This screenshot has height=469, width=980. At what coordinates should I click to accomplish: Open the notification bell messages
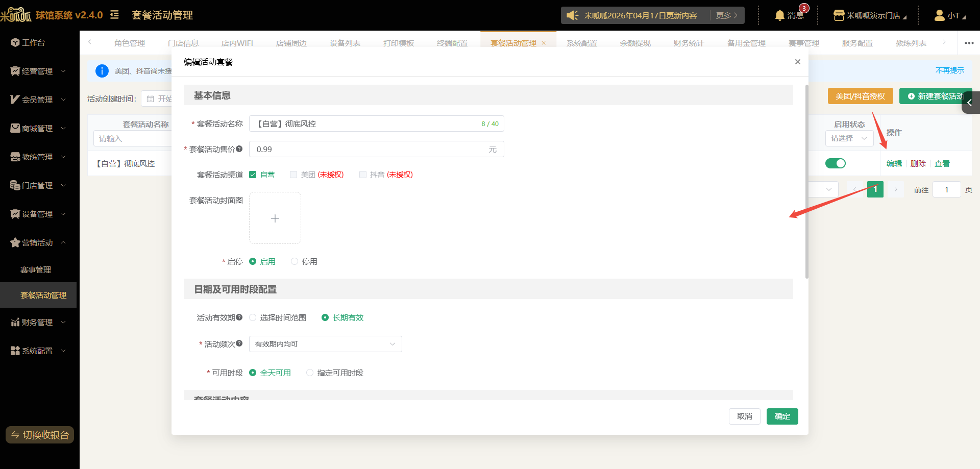point(779,15)
